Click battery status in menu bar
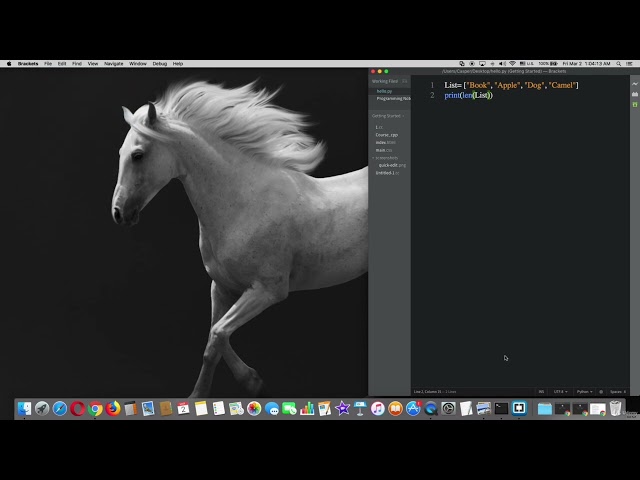The width and height of the screenshot is (640, 480). click(548, 64)
